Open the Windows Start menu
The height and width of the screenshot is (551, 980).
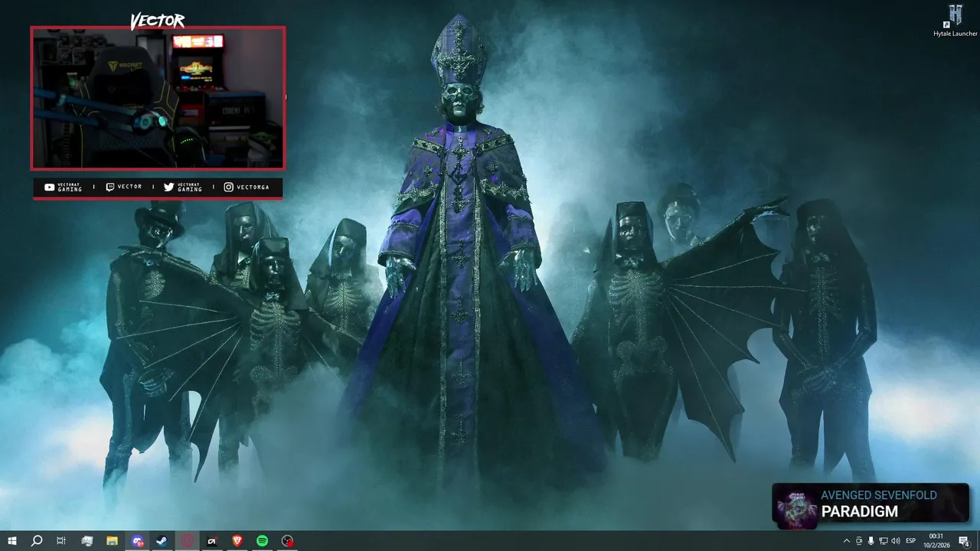coord(12,541)
